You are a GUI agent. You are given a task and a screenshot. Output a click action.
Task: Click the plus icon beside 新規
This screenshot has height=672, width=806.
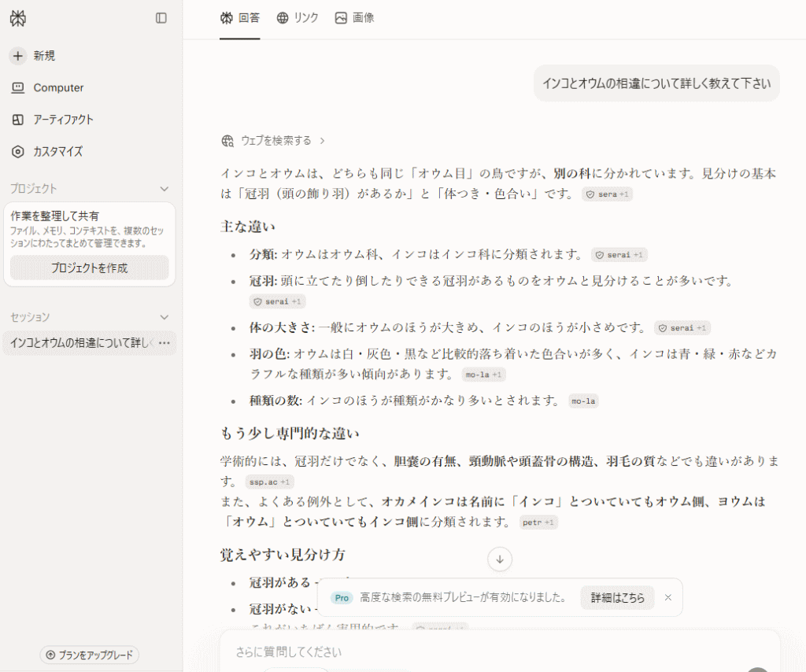tap(18, 56)
